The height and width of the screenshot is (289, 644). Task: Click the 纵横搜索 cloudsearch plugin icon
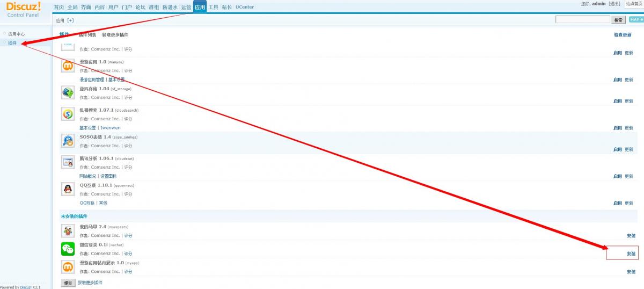click(68, 114)
